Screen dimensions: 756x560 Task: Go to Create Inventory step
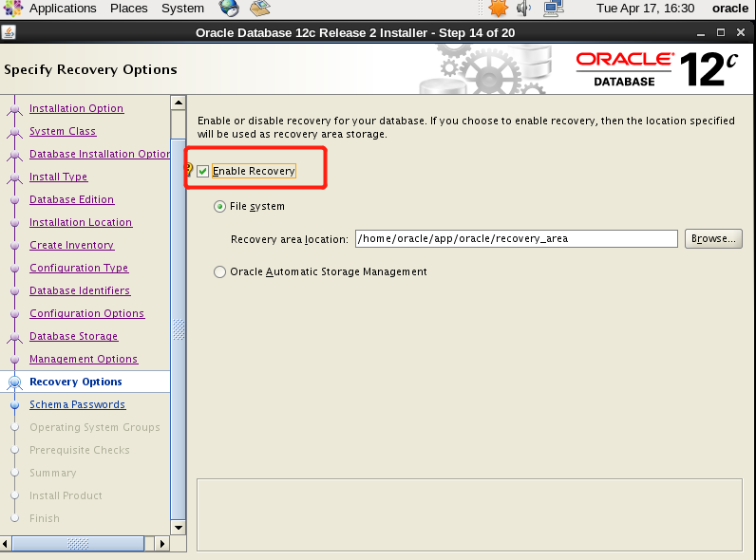point(72,245)
